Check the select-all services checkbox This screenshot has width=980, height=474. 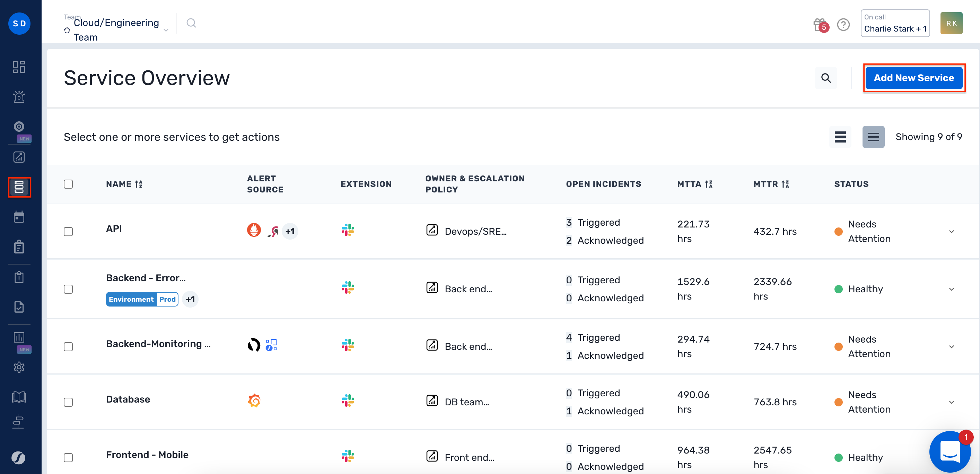point(69,184)
